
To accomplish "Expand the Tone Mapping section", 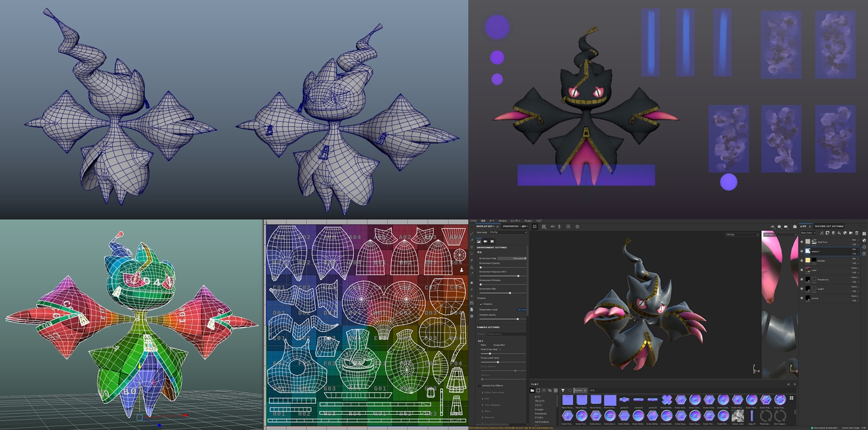I will click(x=492, y=405).
